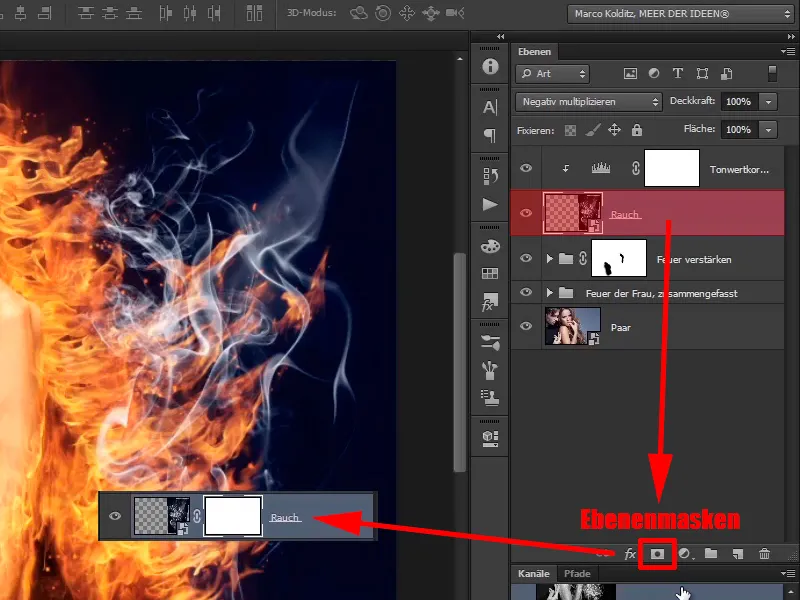Expand the Feuer der Frau group

coord(549,293)
